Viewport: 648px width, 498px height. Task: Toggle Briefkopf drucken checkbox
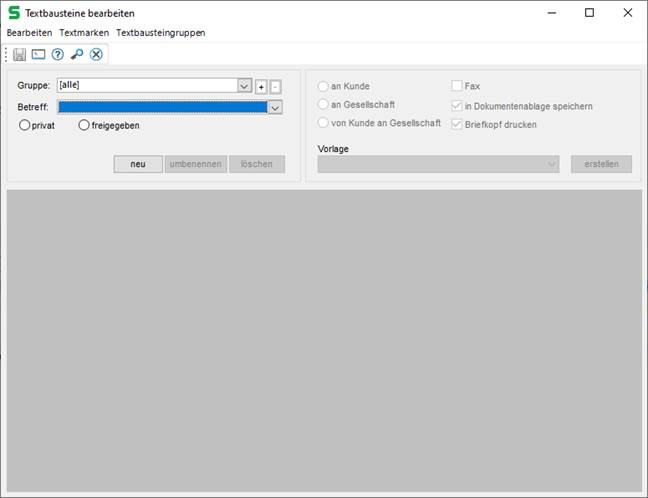coord(457,125)
